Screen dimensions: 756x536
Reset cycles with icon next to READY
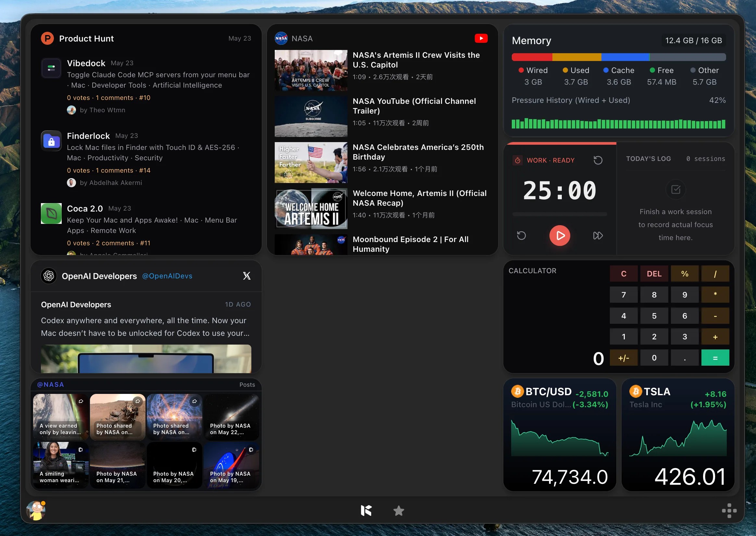tap(598, 160)
